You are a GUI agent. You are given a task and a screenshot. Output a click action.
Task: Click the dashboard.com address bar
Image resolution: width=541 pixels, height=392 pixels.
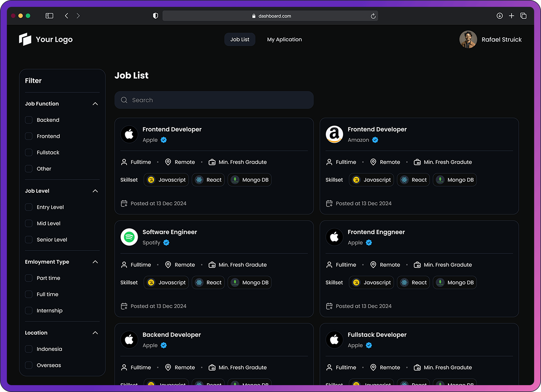click(x=270, y=16)
